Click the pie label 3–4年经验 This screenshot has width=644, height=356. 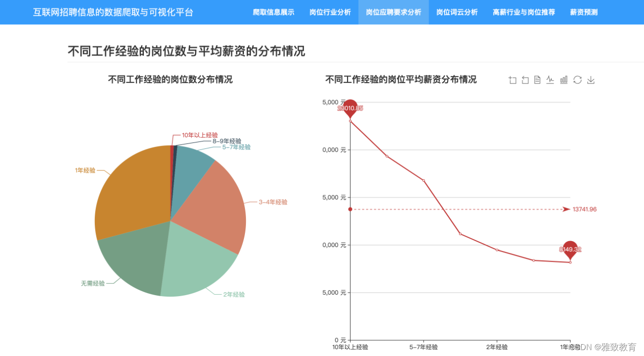[273, 202]
